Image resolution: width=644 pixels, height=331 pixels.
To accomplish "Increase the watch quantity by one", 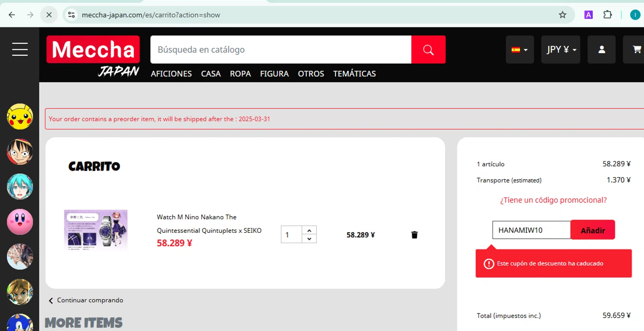I will point(309,230).
